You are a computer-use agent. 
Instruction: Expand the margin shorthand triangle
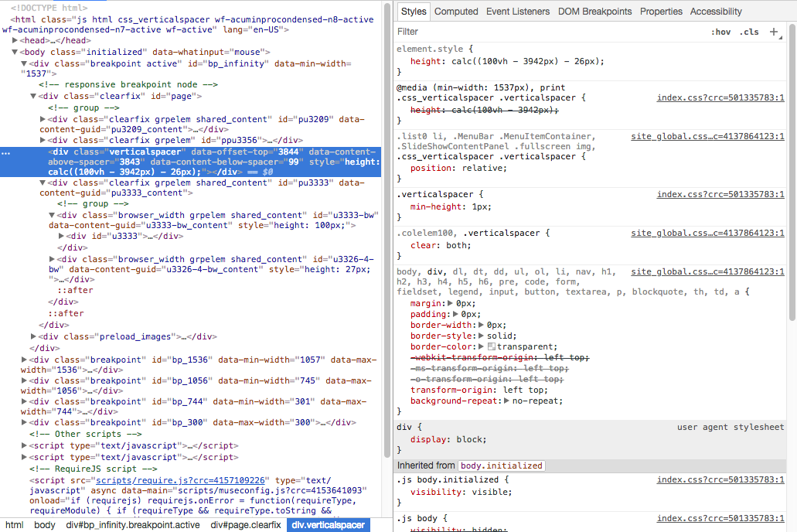pos(450,303)
